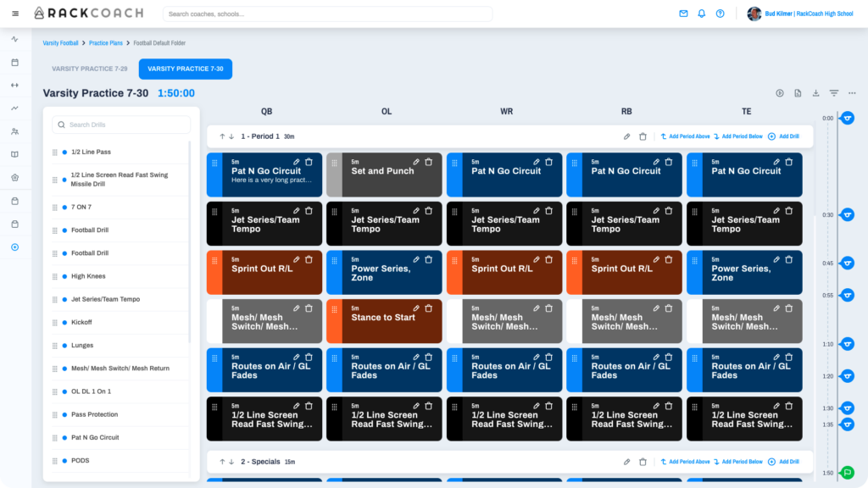
Task: Open the filter options icon
Action: point(834,93)
